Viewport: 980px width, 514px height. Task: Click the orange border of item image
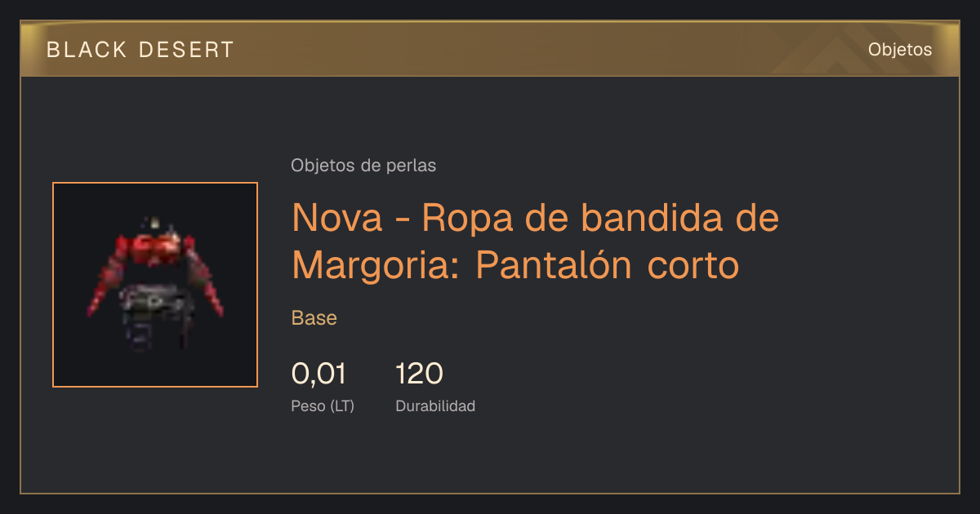[53, 285]
